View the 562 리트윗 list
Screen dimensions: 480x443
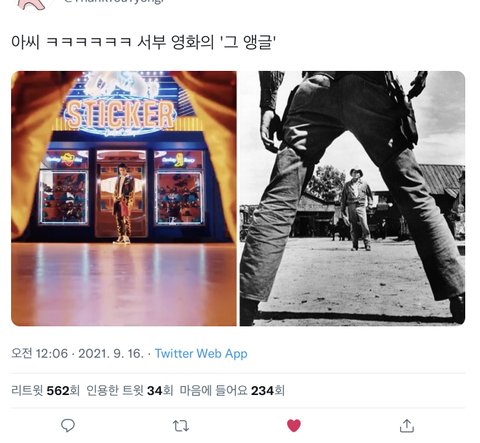tap(45, 390)
